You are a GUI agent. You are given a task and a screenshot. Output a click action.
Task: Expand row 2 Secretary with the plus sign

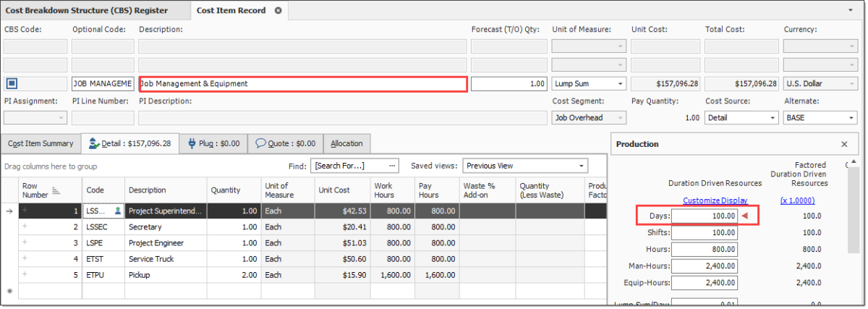point(25,227)
